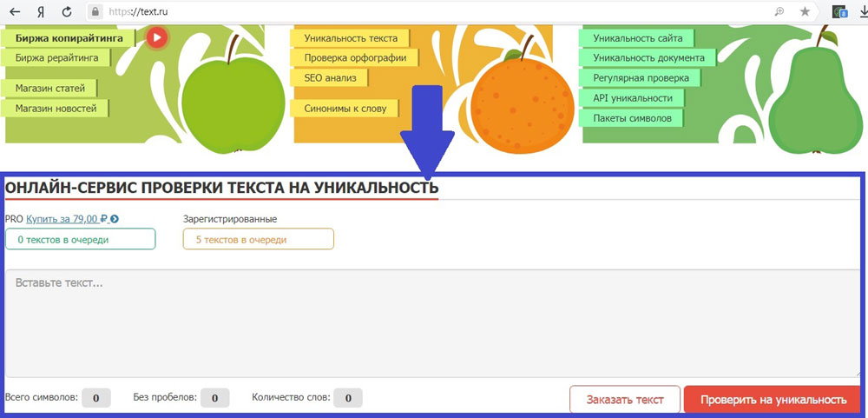868x418 pixels.
Task: Click the Без пробелов counter value
Action: pos(214,398)
